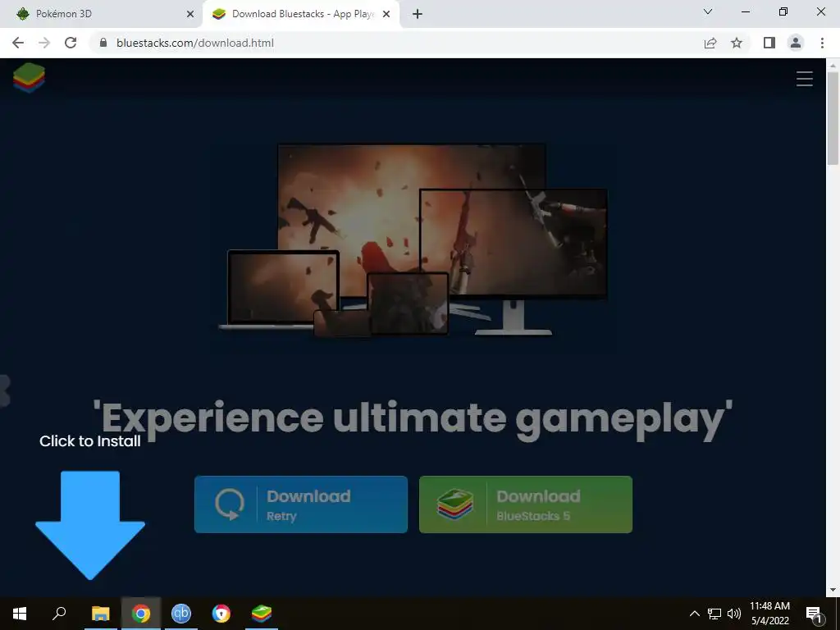Click the BlueStacks logo on the page
840x630 pixels.
click(29, 78)
